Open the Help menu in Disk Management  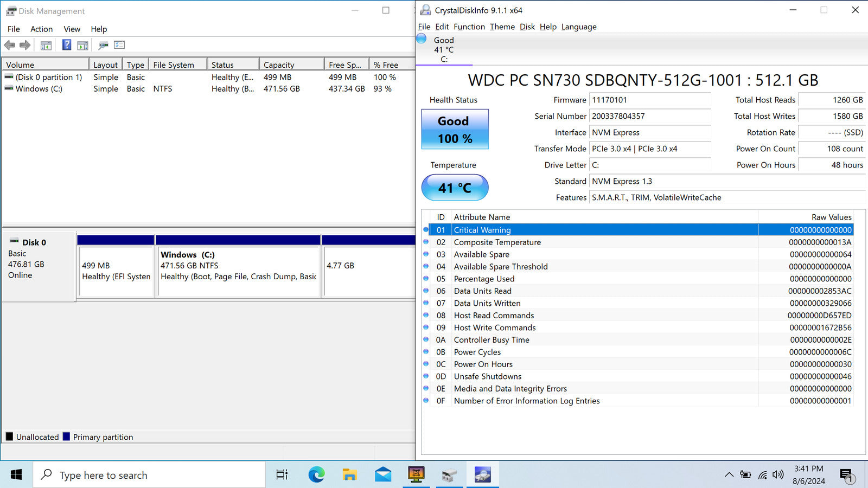tap(99, 29)
